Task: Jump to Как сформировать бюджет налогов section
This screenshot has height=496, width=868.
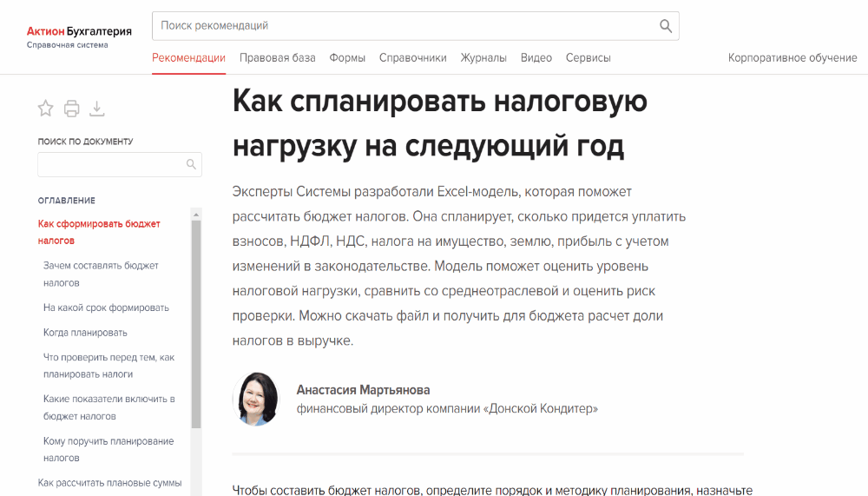Action: tap(99, 232)
